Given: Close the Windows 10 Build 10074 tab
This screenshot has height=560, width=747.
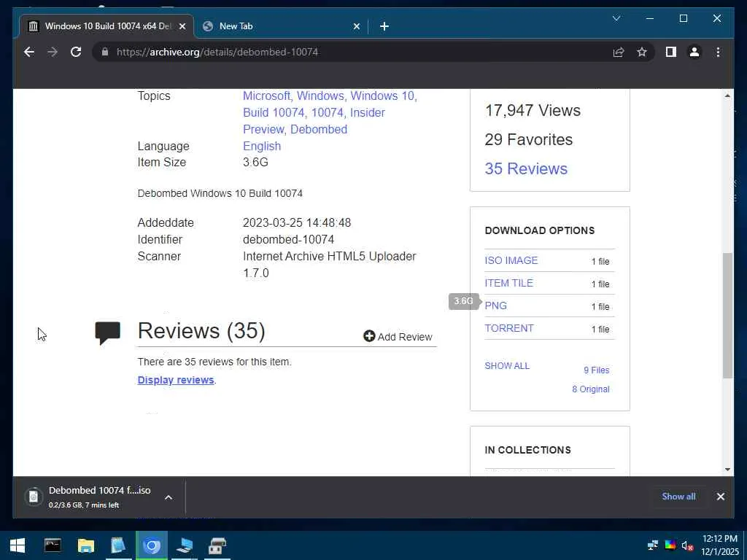Looking at the screenshot, I should tap(182, 26).
